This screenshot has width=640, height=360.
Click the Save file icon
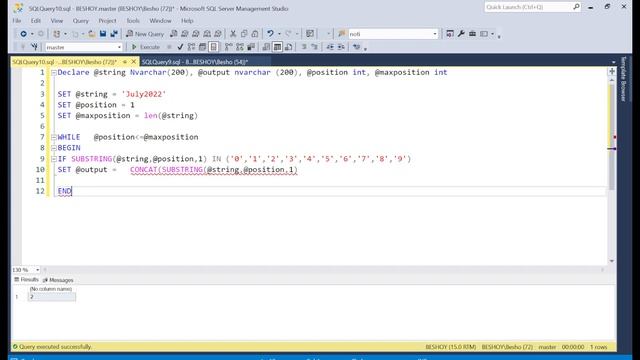click(x=103, y=34)
